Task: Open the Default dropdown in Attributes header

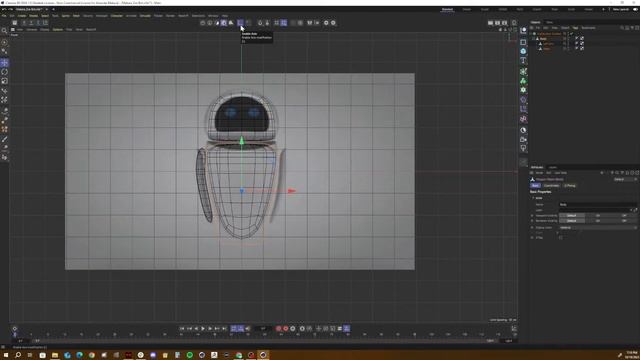Action: click(x=625, y=179)
